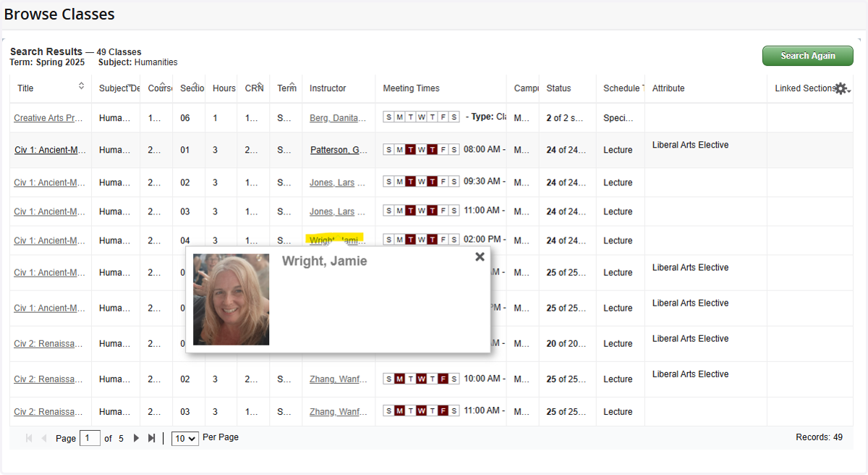Sort using the Course column arrow
The image size is (868, 475).
click(163, 85)
